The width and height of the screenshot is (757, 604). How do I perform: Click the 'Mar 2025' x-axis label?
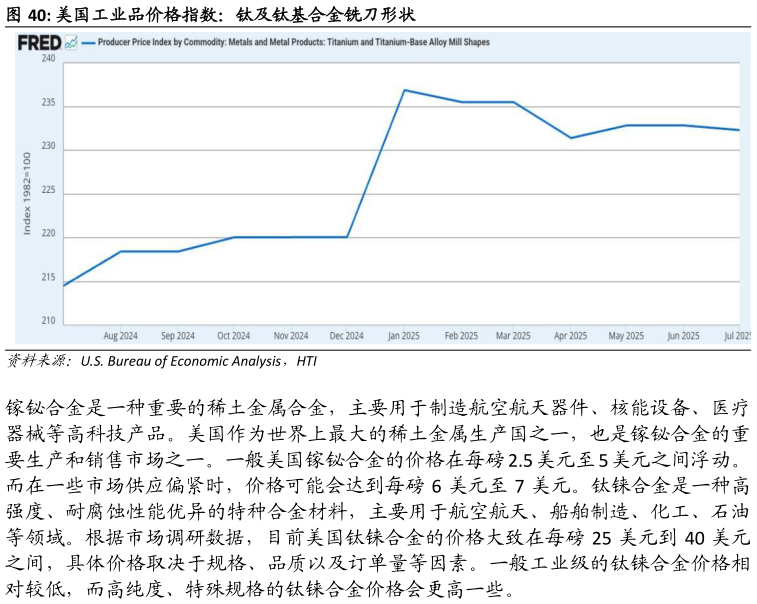pyautogui.click(x=513, y=336)
